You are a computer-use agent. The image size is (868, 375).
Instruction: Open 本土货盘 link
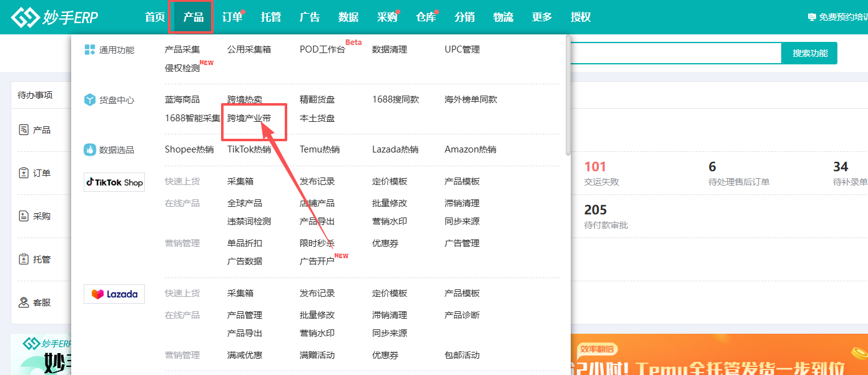[x=317, y=118]
